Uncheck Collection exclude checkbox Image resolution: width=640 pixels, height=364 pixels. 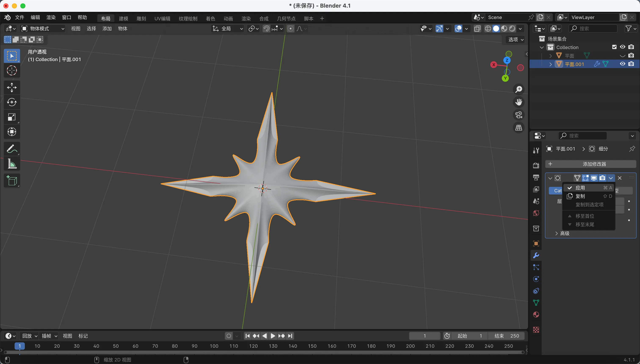[614, 47]
